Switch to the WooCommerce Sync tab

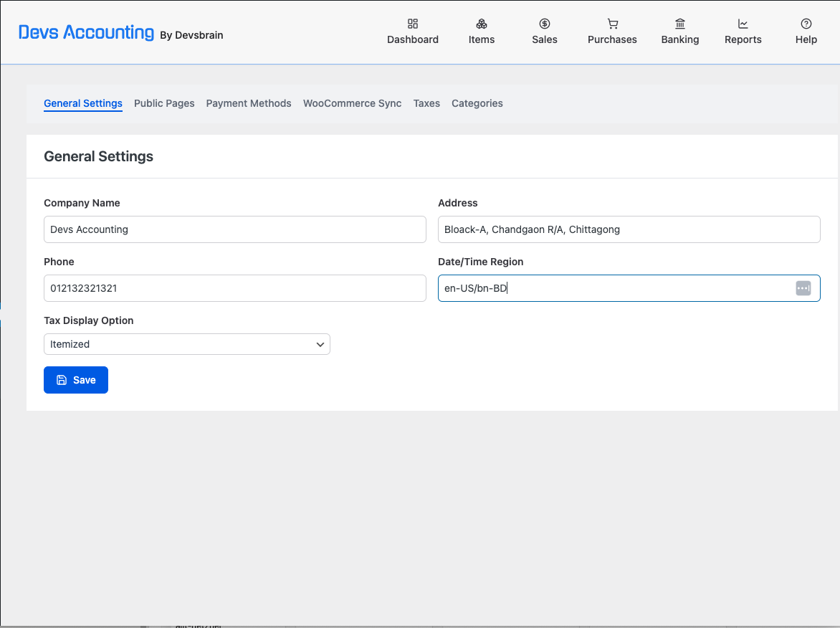click(352, 103)
